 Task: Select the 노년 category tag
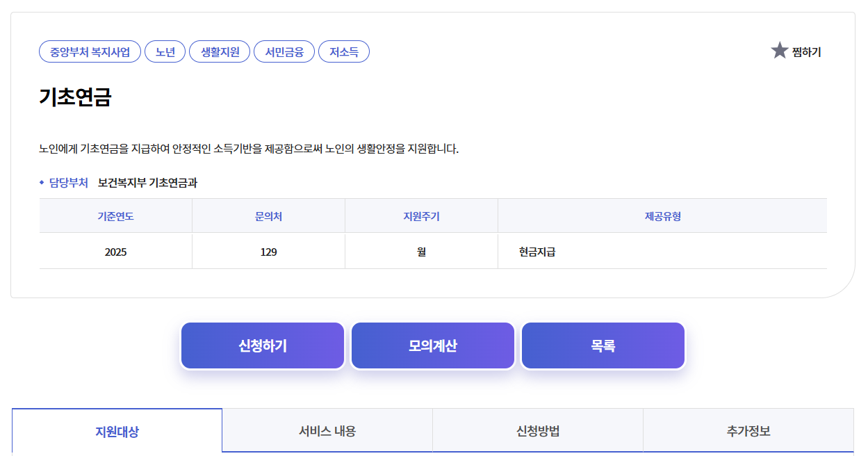[165, 51]
